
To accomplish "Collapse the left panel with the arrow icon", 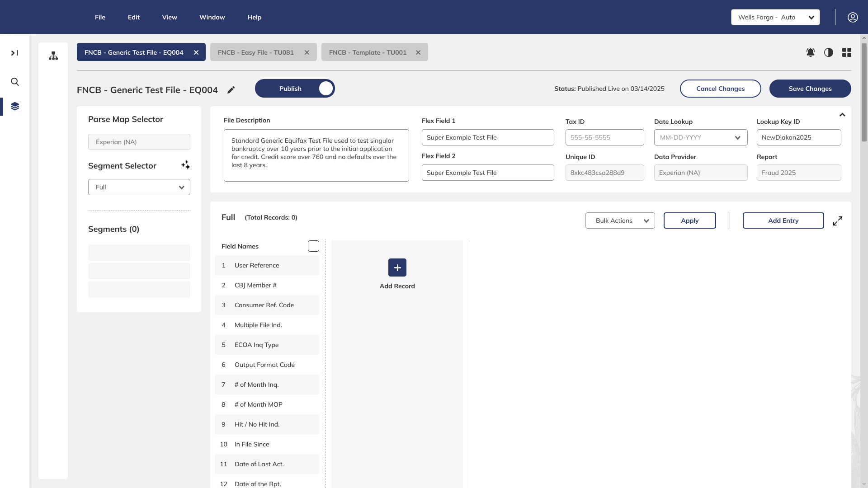I will (x=14, y=52).
